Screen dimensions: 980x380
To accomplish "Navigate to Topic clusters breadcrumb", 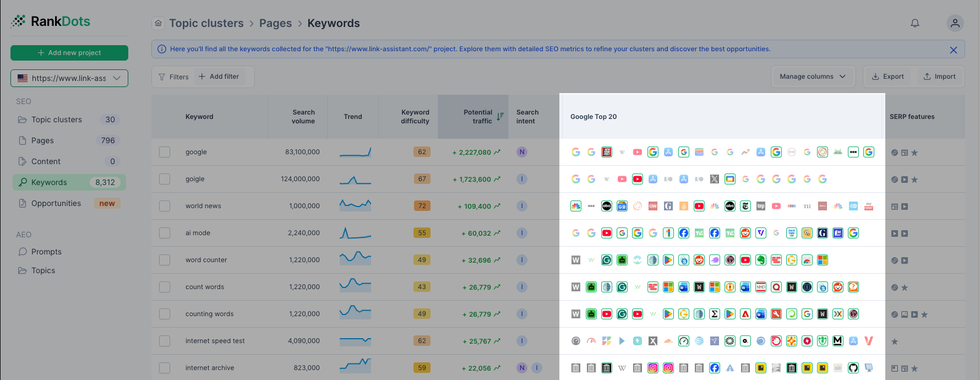I will (206, 23).
